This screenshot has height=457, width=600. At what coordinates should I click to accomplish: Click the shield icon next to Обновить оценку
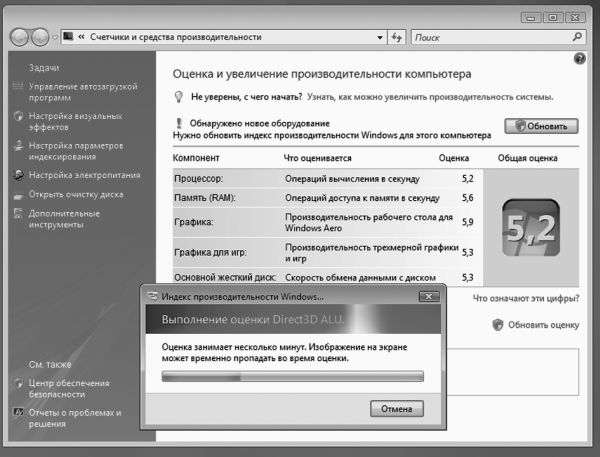pyautogui.click(x=497, y=325)
